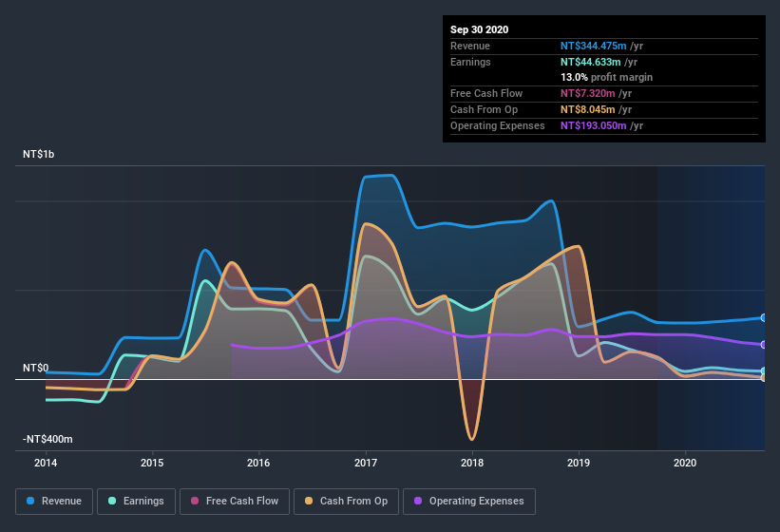This screenshot has height=532, width=780.
Task: Click the -NT$400m y-axis label
Action: (x=48, y=440)
